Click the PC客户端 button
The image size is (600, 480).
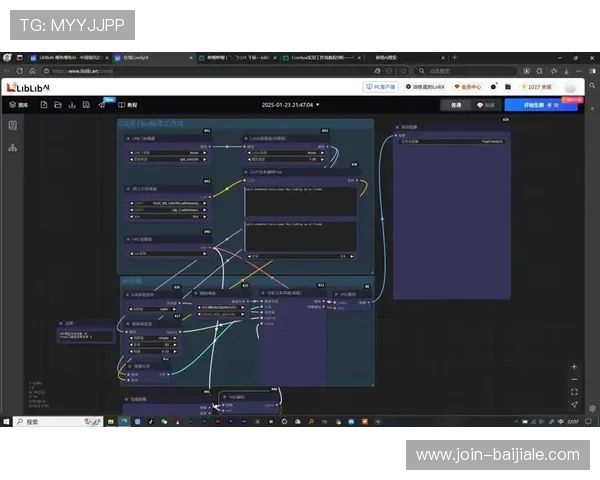click(380, 88)
